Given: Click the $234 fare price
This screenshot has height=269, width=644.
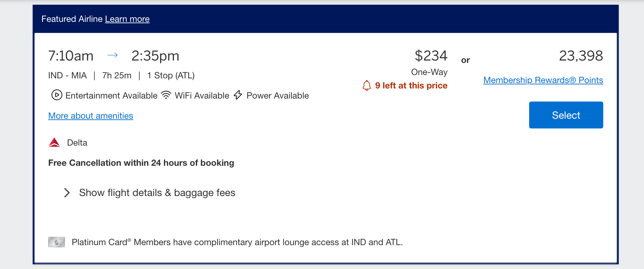Looking at the screenshot, I should (430, 55).
